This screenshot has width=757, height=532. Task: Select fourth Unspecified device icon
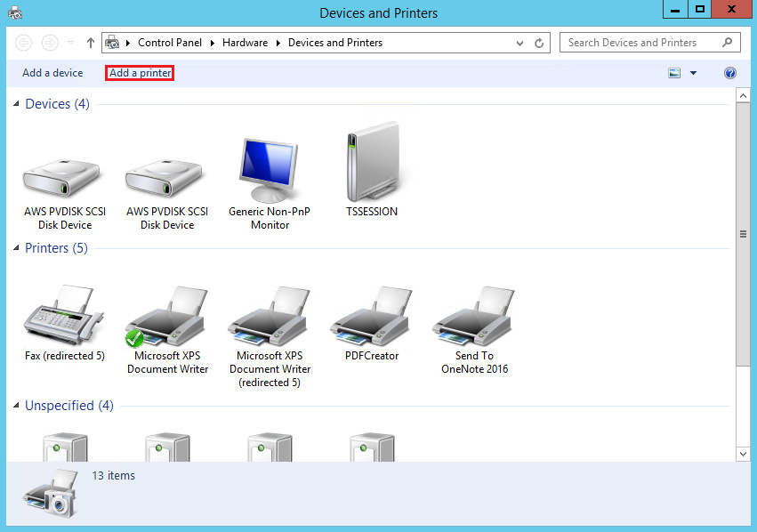click(372, 447)
